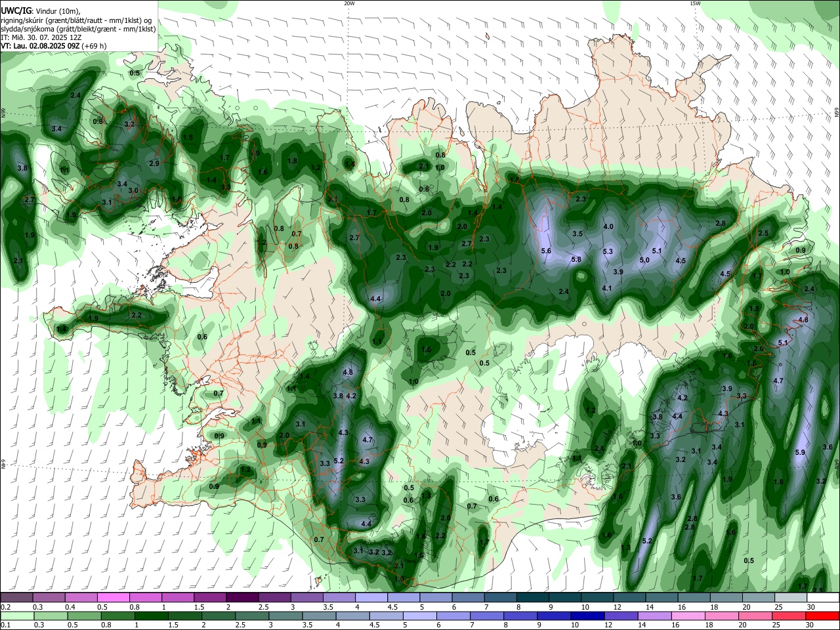Select the 5.6 precipitation value on the map
Screen dimensions: 840x630
(x=546, y=251)
